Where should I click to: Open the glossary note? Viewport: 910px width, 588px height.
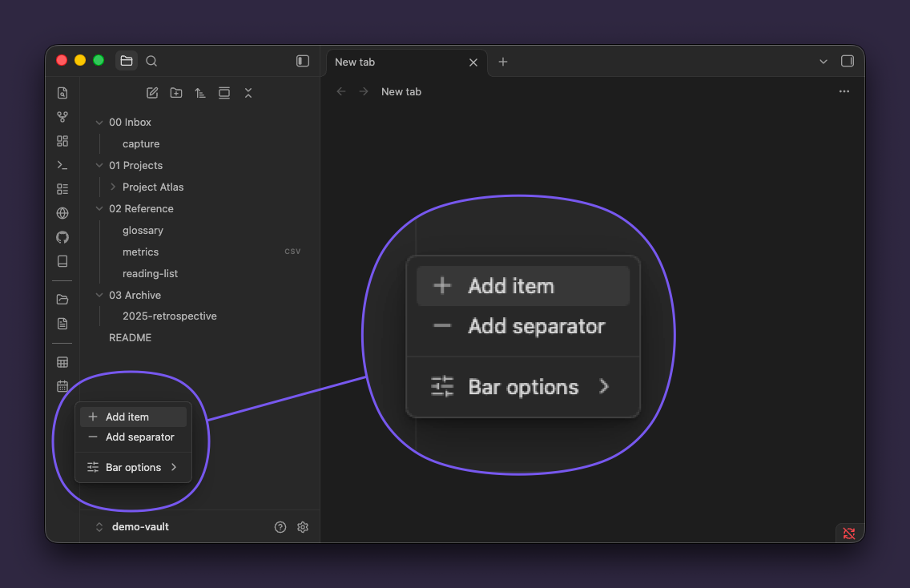[143, 231]
